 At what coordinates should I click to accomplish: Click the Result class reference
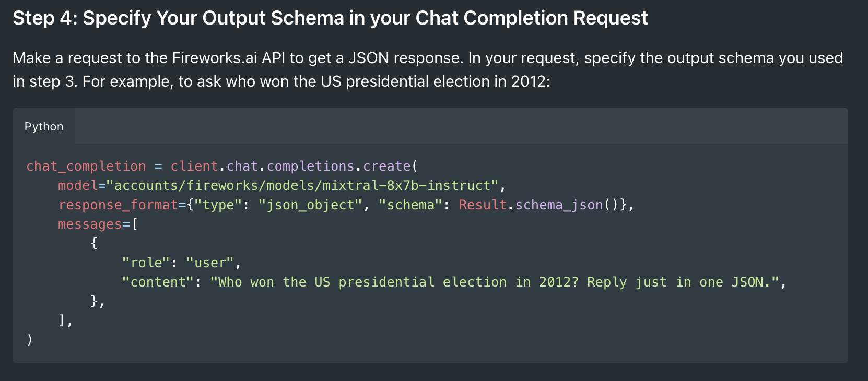coord(482,205)
